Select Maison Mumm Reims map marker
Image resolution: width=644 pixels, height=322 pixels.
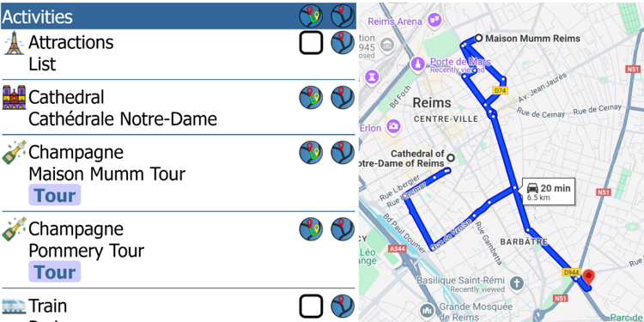click(x=478, y=38)
